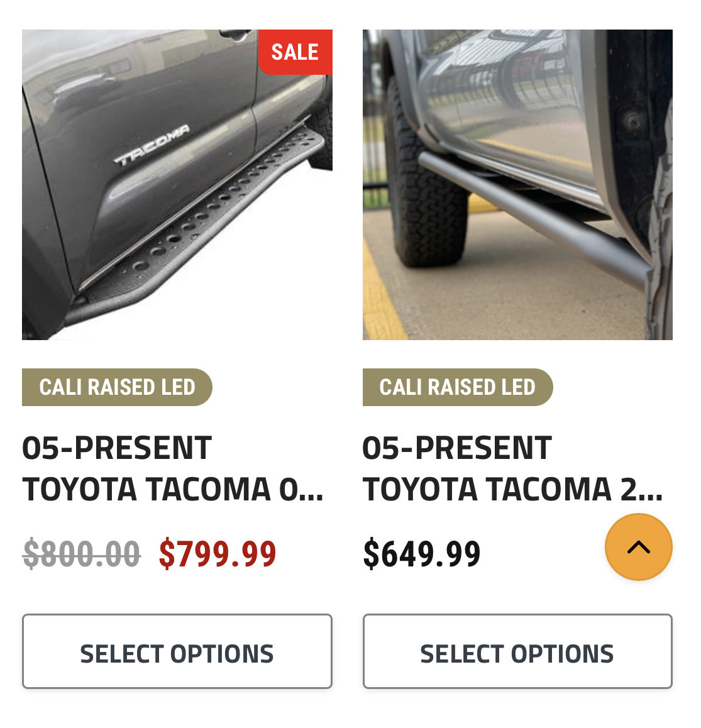The image size is (701, 728).
Task: Open the Tacoma perforated step slider product image
Action: click(x=179, y=186)
